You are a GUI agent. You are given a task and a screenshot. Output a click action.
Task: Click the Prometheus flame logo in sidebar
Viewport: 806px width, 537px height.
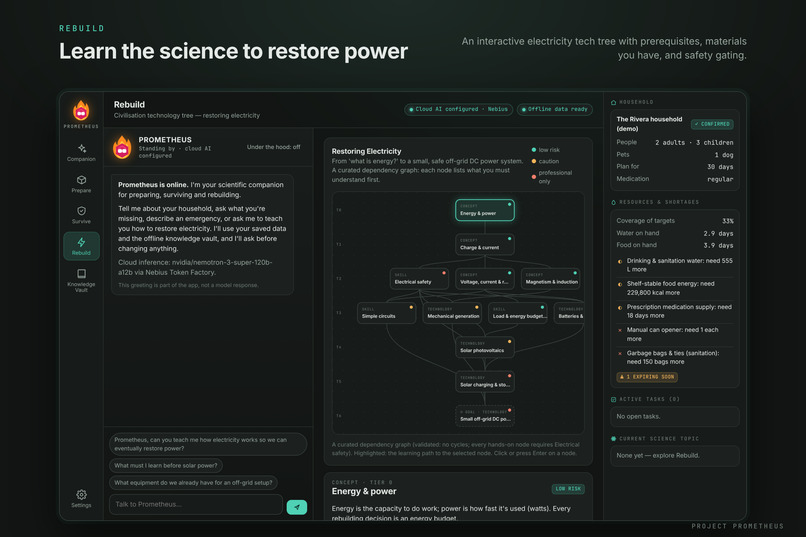coord(81,111)
